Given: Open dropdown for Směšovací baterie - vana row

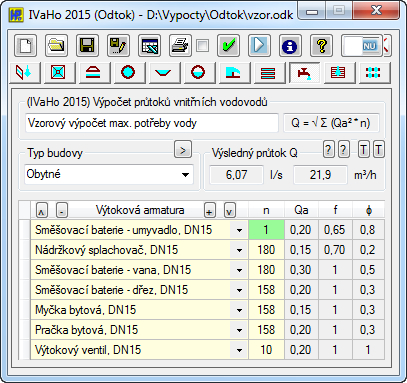Looking at the screenshot, I should tap(239, 270).
